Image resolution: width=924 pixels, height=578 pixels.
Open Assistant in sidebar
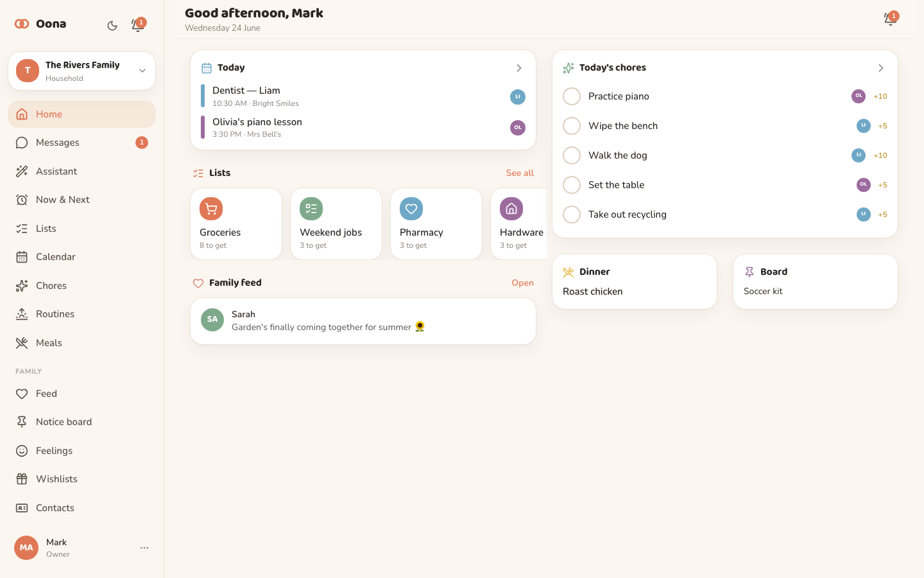point(81,171)
